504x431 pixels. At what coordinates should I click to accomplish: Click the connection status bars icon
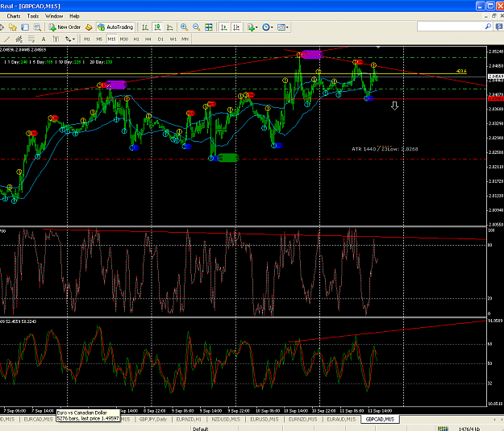click(x=443, y=429)
